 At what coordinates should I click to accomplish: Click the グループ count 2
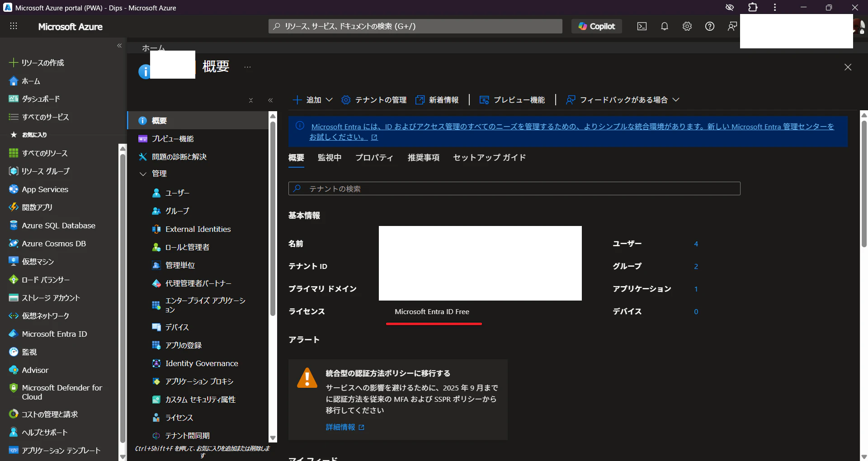click(696, 266)
